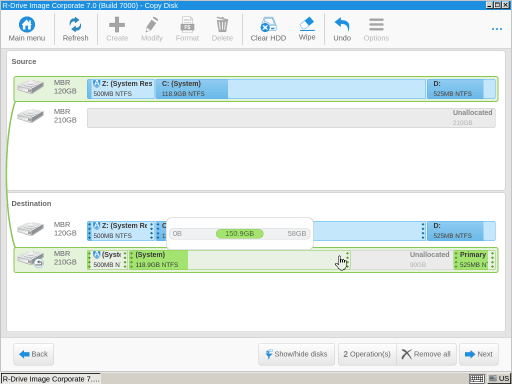Screen dimensions: 512x384
Task: Open the 2 Operation(s) list
Action: 367,354
